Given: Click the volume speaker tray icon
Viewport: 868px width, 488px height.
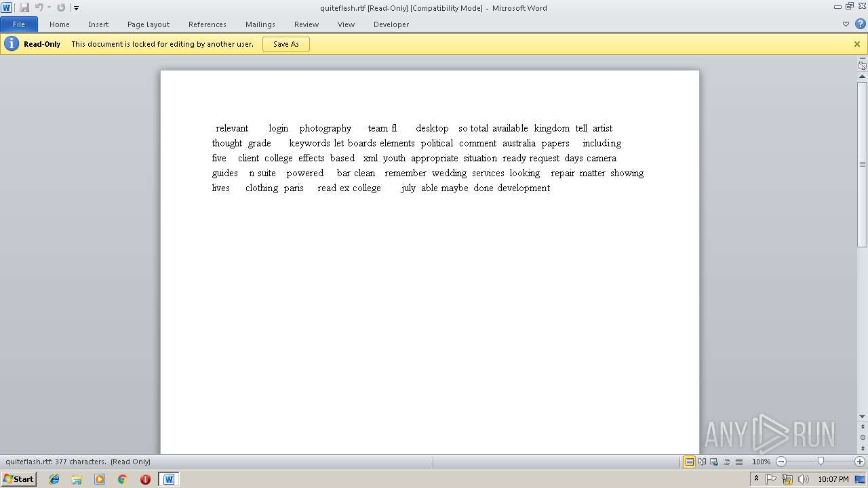Looking at the screenshot, I should pyautogui.click(x=804, y=479).
